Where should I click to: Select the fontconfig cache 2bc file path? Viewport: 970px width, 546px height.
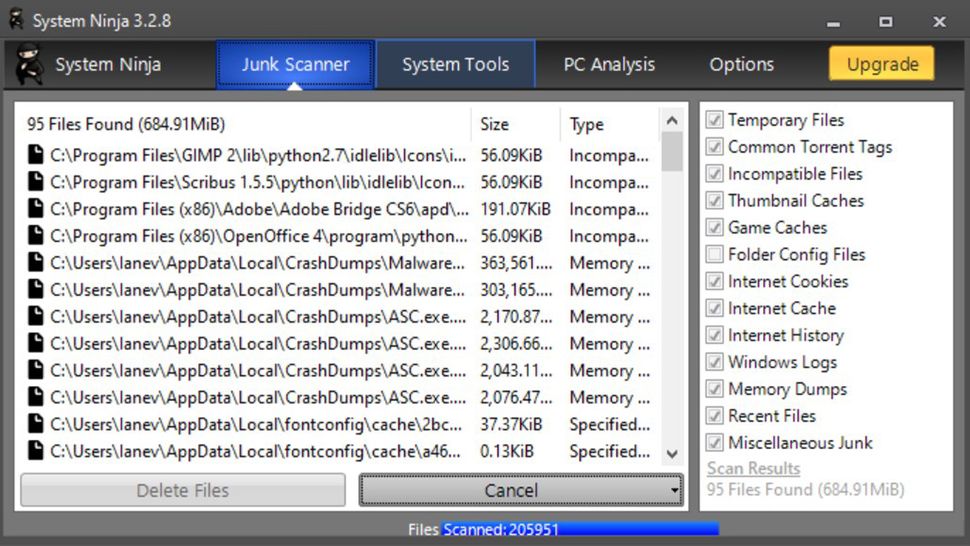256,424
